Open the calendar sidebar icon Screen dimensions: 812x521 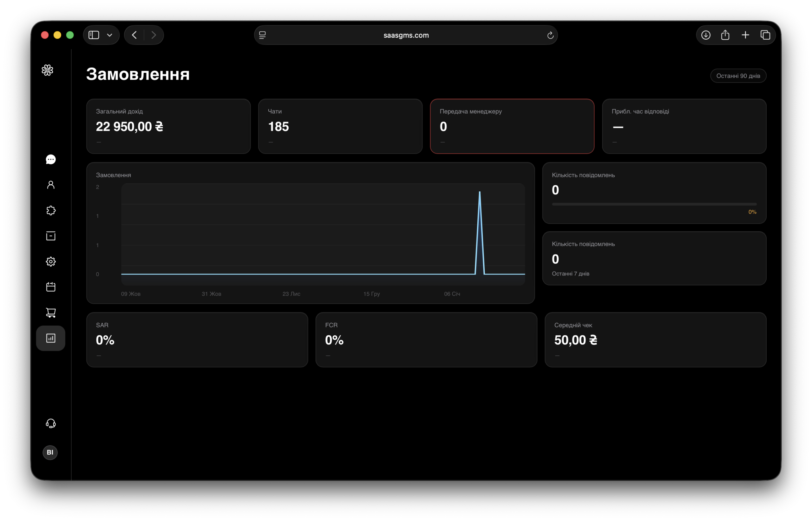(x=51, y=287)
